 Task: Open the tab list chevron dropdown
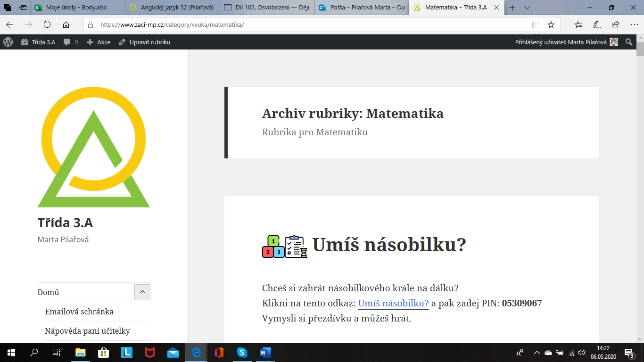pyautogui.click(x=527, y=8)
